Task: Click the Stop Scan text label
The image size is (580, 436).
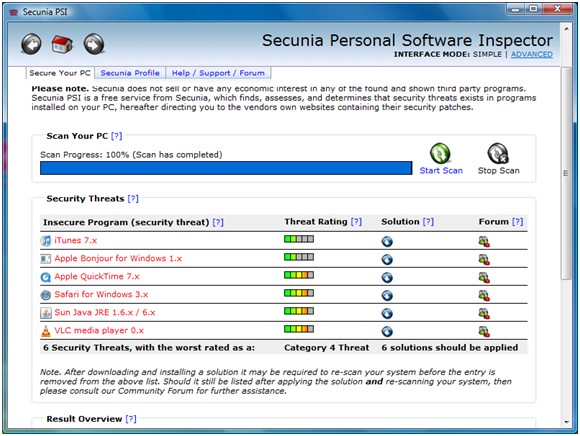Action: pos(498,170)
